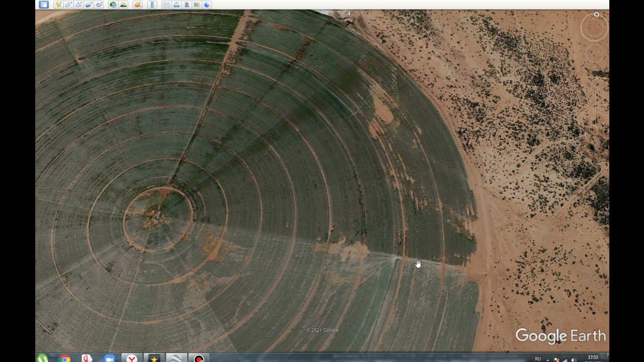Click the blue globe toolbar icon
Image resolution: width=644 pixels, height=362 pixels.
[x=207, y=5]
